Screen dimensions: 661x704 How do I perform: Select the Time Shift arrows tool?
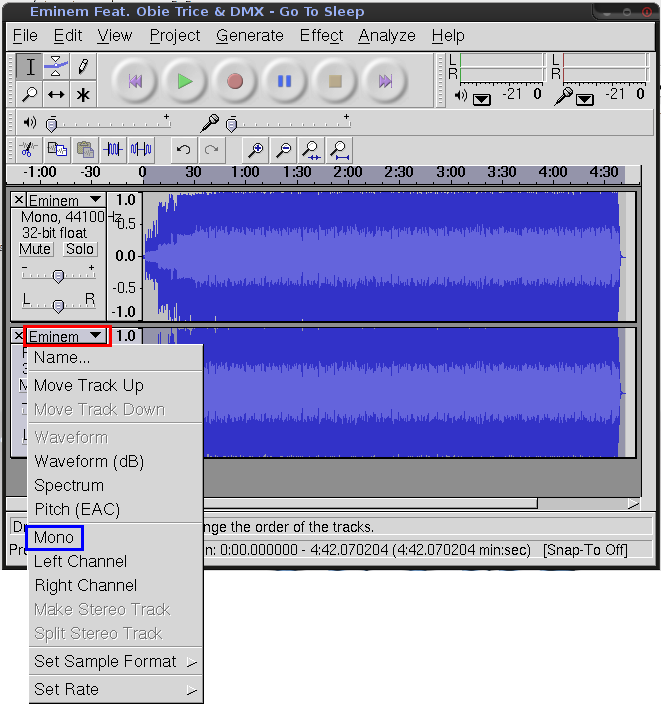click(x=56, y=94)
